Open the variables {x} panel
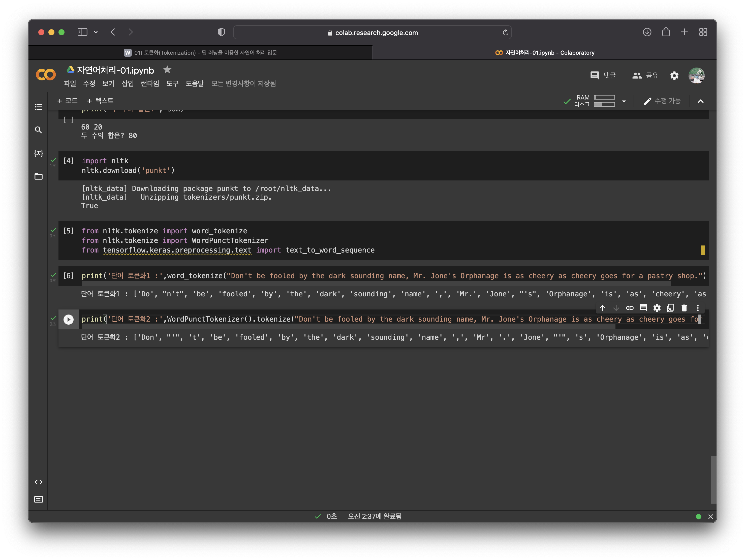The height and width of the screenshot is (560, 745). point(38,153)
